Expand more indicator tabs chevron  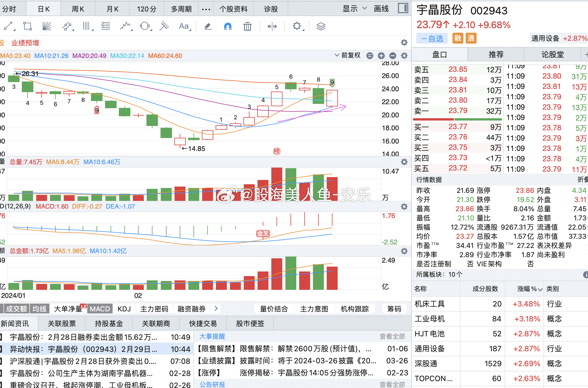216,309
